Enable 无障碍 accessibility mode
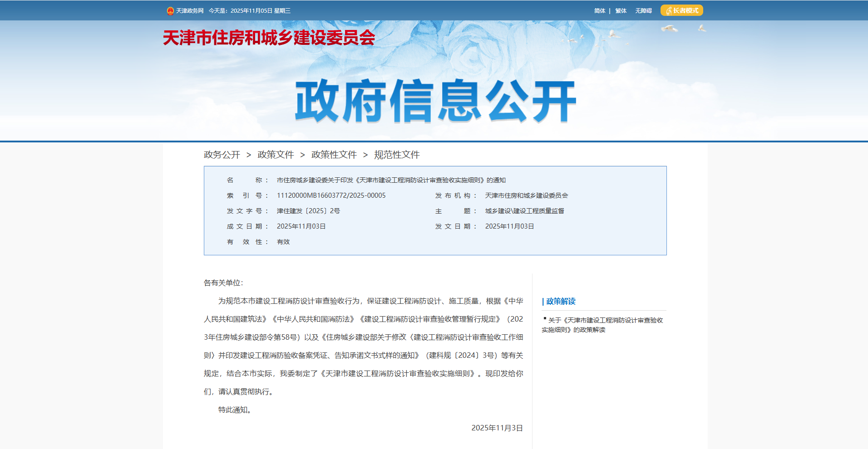The image size is (868, 449). pyautogui.click(x=644, y=10)
